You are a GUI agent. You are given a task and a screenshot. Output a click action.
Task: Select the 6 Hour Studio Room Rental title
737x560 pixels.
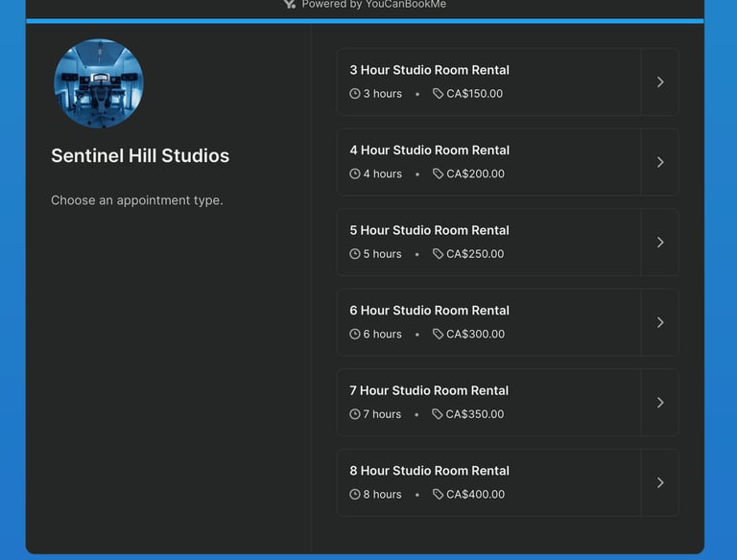429,311
